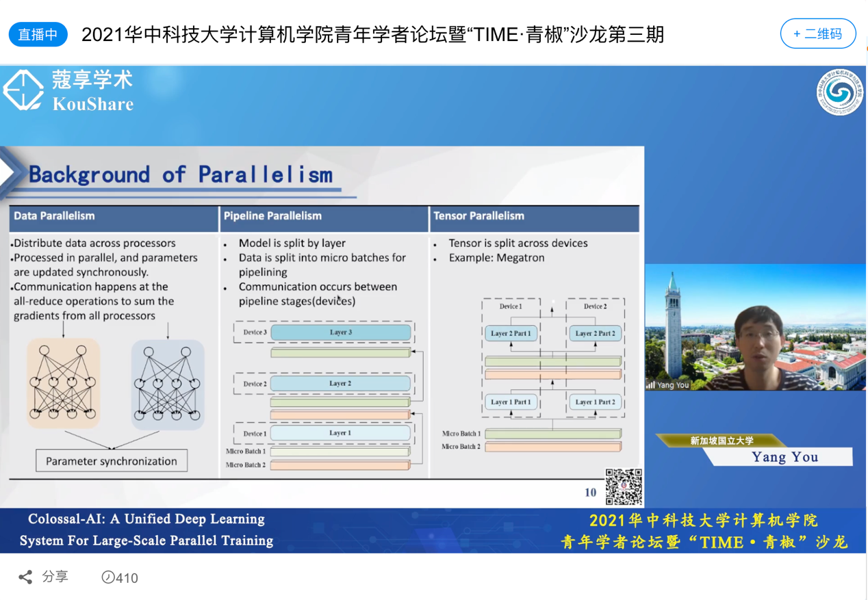Click the share arrow icon
The width and height of the screenshot is (868, 600).
(25, 577)
